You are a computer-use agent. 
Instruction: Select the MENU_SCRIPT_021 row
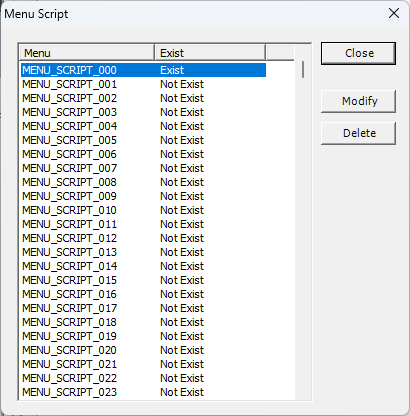click(143, 364)
